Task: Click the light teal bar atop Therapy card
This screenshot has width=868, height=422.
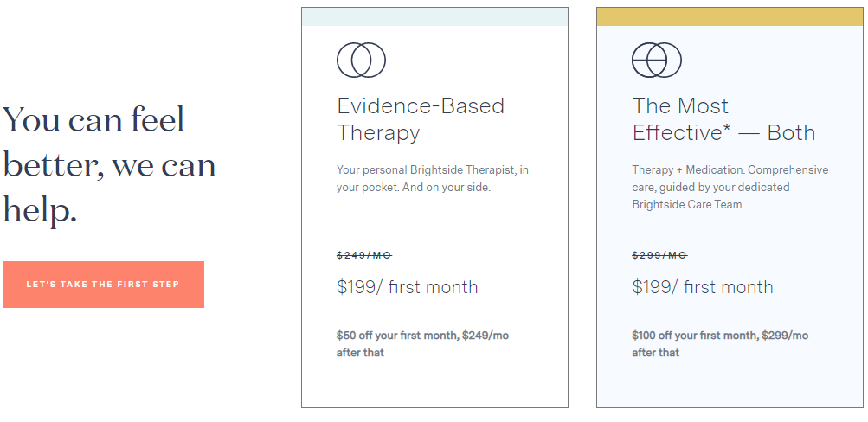Action: pos(434,16)
